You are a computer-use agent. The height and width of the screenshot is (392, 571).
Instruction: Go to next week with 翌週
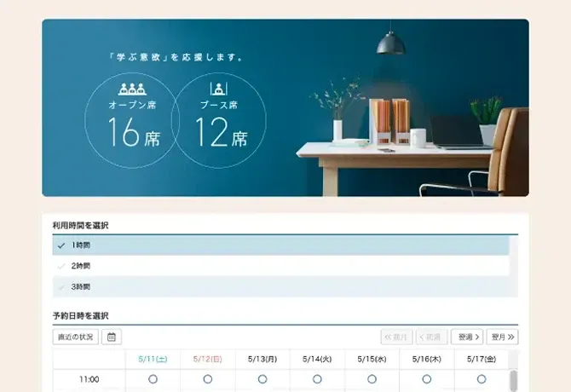click(x=467, y=337)
